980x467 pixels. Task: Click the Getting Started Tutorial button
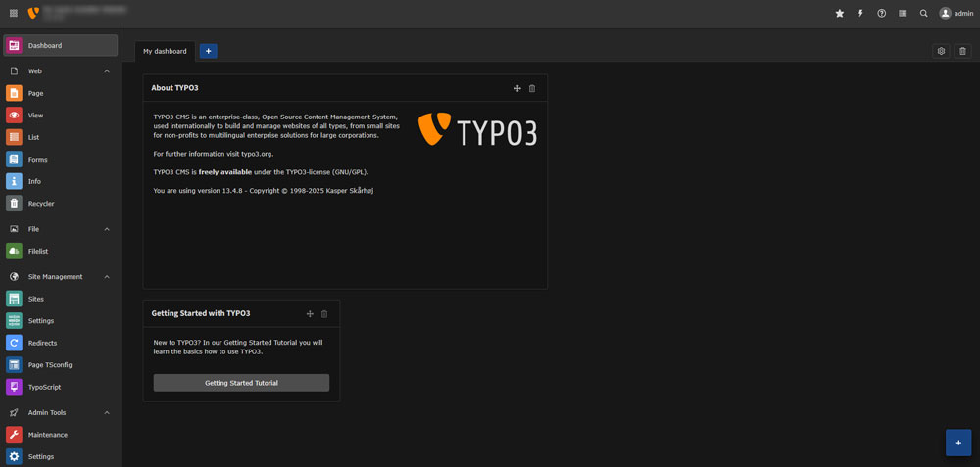pos(241,383)
